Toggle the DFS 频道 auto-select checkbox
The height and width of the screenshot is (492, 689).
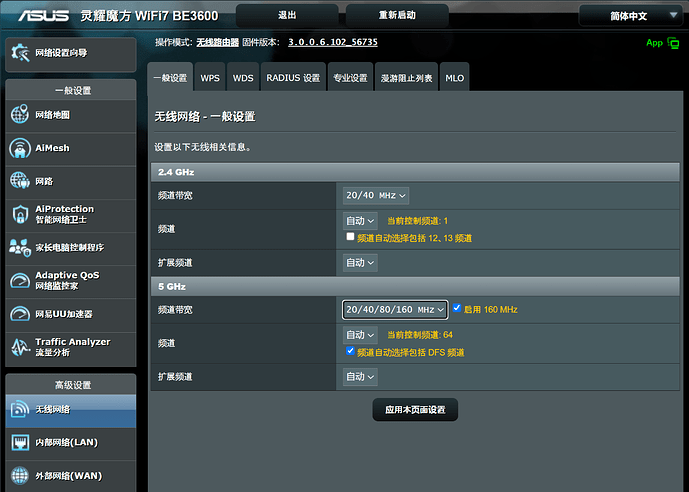(x=350, y=352)
